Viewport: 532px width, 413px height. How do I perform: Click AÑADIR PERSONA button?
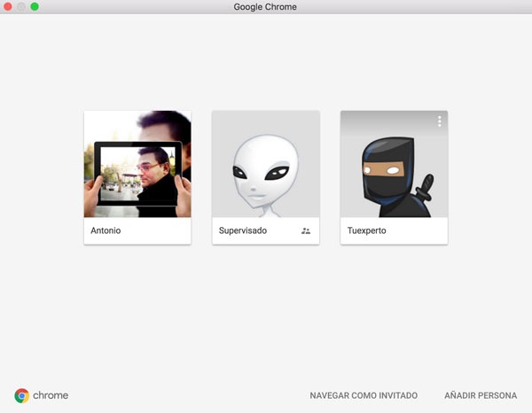(x=481, y=395)
